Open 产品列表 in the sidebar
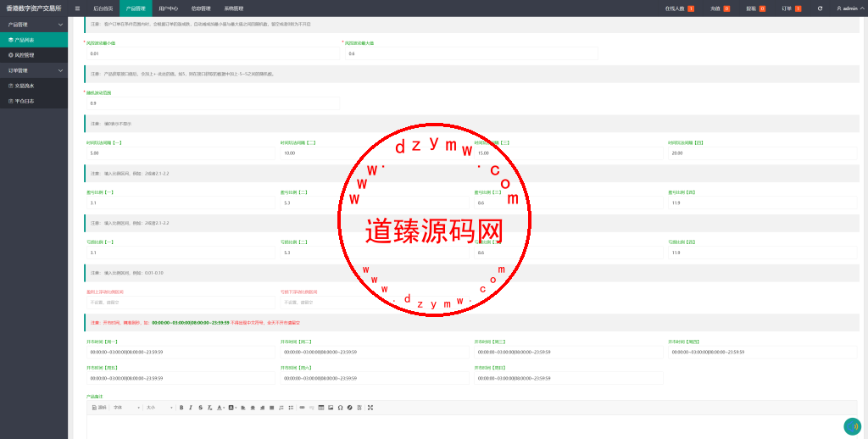The image size is (868, 439). tap(34, 40)
